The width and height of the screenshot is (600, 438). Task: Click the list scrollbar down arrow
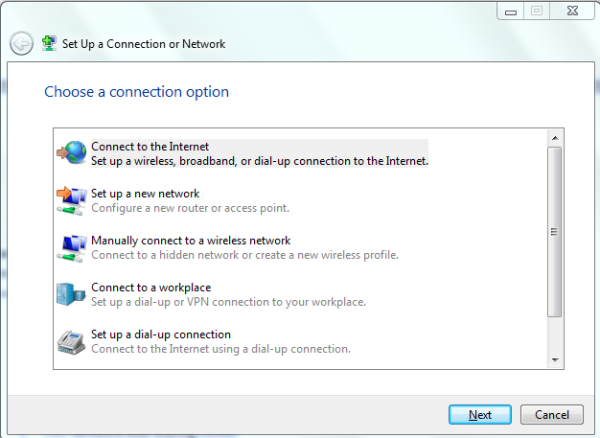[x=555, y=360]
